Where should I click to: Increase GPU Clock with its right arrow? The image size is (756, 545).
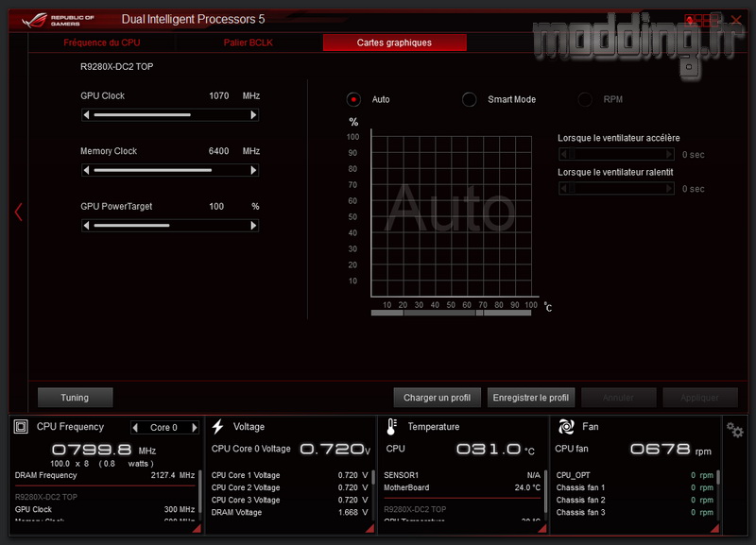point(253,114)
